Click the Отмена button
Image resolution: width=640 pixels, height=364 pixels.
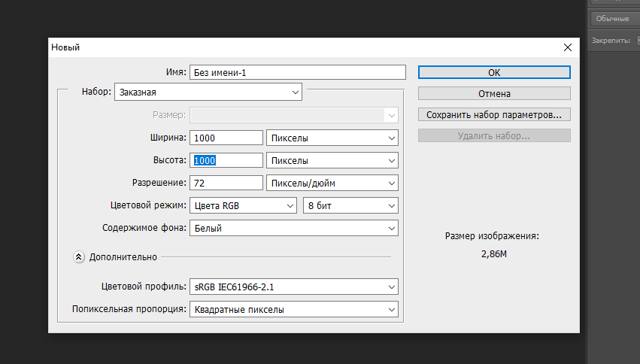click(494, 93)
